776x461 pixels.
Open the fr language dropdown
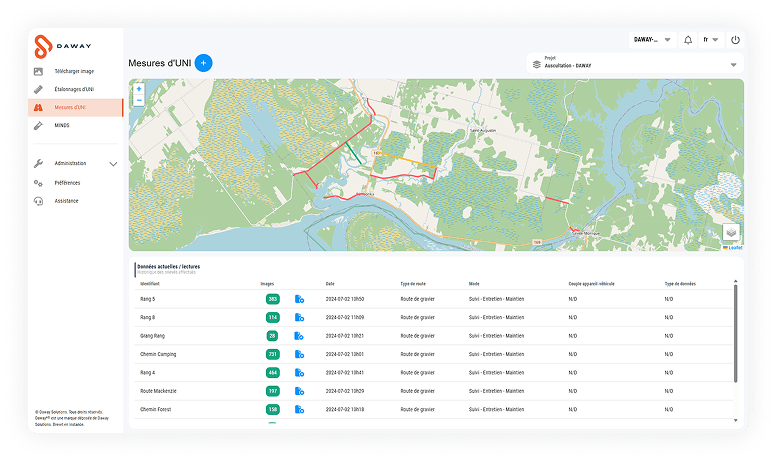coord(711,40)
